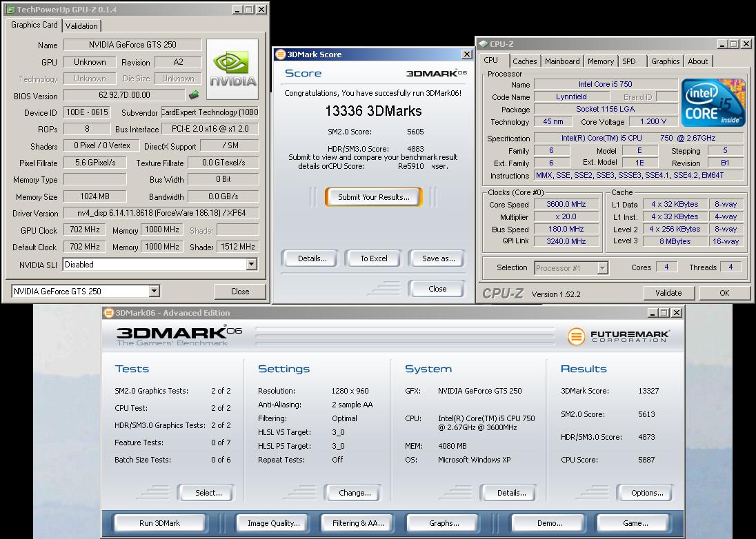
Task: Click the GPU-Z Name field NVIDIA GeForce GTS 250
Action: (x=132, y=45)
